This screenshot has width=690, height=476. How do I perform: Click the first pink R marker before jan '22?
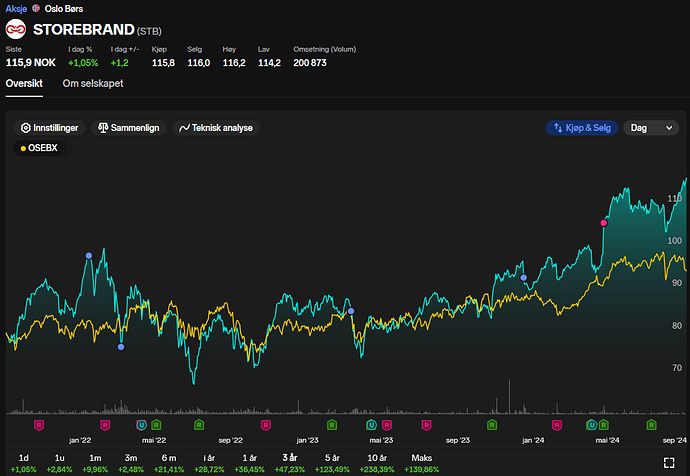tap(39, 425)
